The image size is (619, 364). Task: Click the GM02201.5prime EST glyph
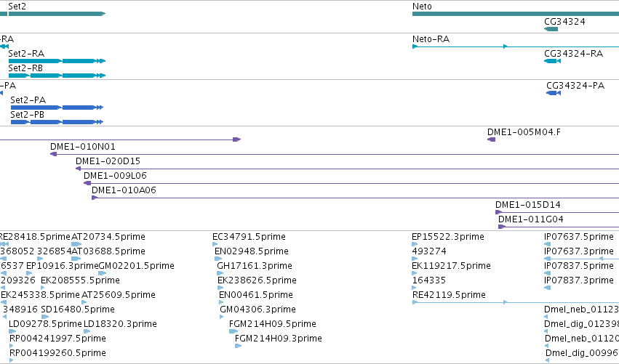[x=103, y=273]
